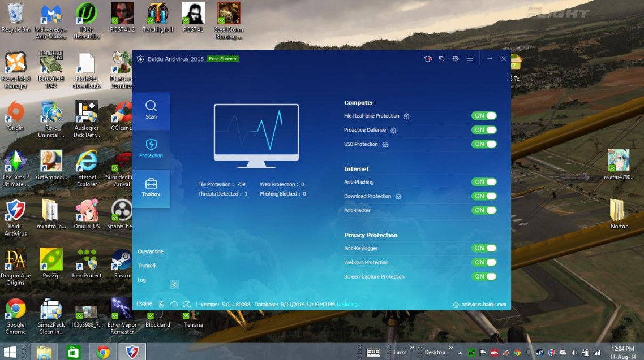Select the avatar4790 image file icon
The width and height of the screenshot is (644, 360).
[619, 165]
